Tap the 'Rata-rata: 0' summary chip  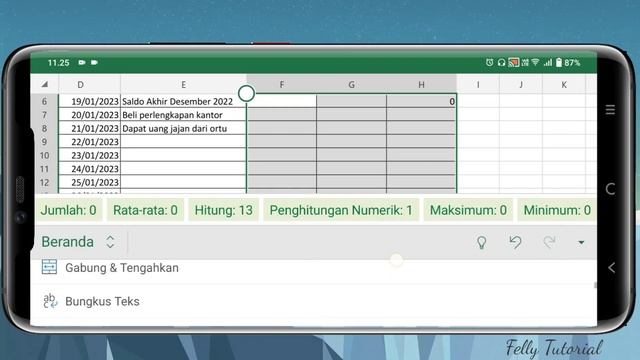click(x=145, y=210)
